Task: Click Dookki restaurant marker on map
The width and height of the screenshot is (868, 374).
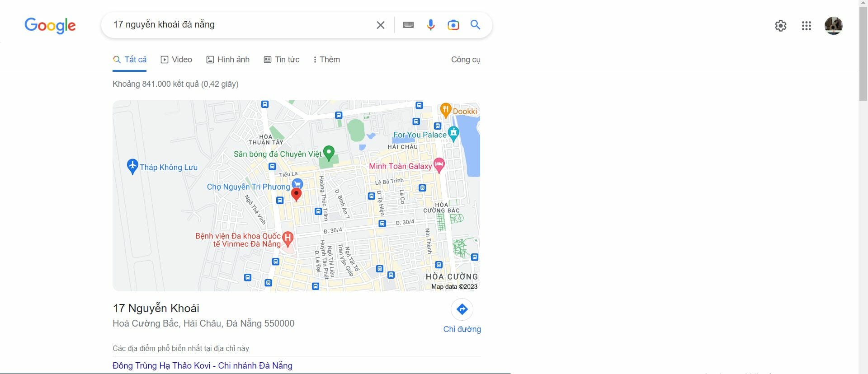Action: pos(445,110)
